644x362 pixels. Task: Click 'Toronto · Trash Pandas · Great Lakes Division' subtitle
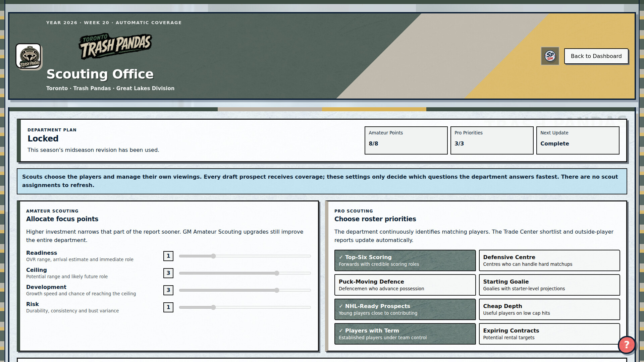coord(110,88)
